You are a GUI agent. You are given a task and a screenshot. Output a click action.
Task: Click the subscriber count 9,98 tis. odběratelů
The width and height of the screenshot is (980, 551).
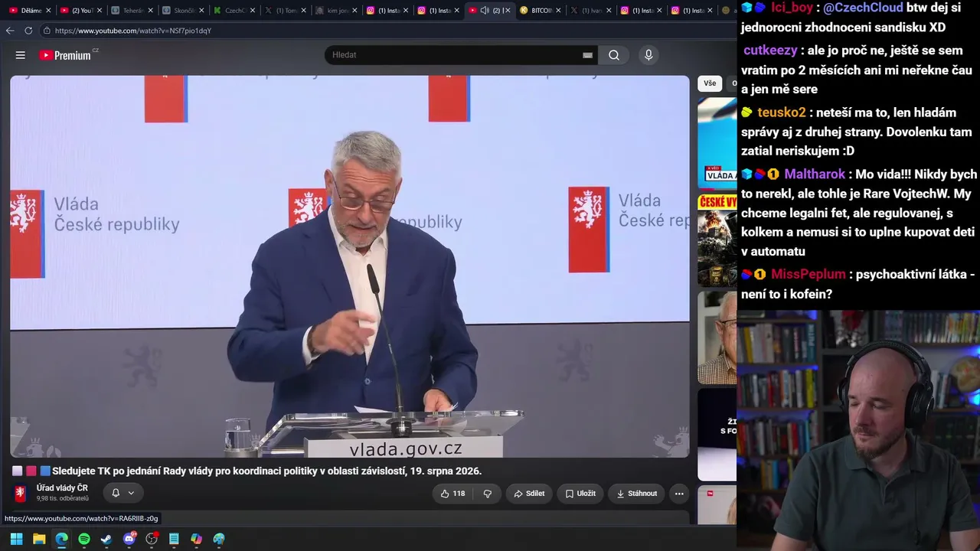coord(63,499)
